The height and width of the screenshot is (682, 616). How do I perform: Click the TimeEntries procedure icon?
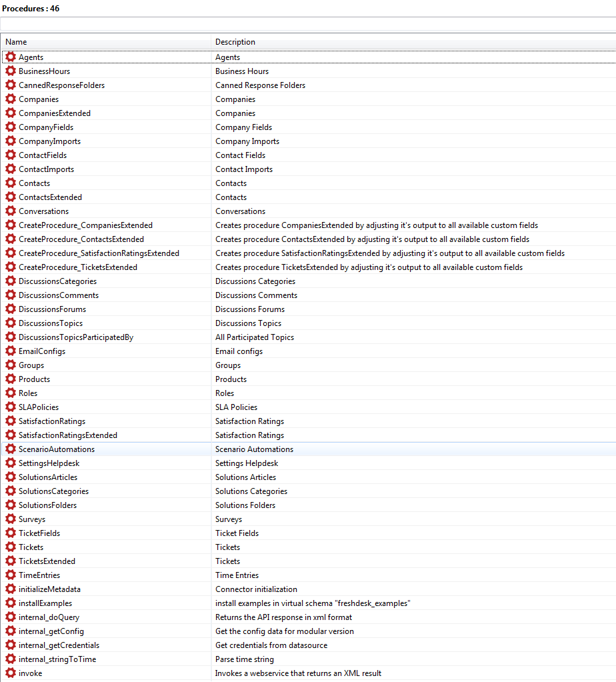11,575
